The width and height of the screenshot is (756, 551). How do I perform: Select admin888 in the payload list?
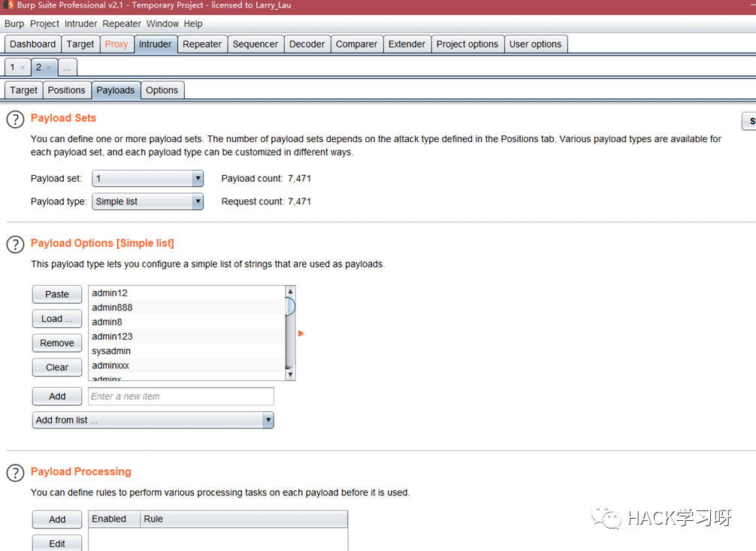coord(187,307)
